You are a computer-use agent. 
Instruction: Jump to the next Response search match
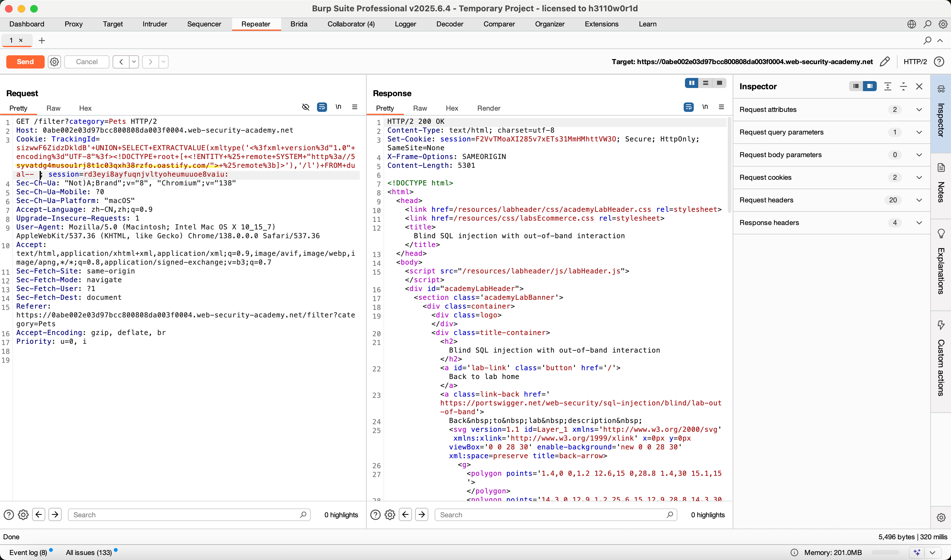[x=422, y=514]
